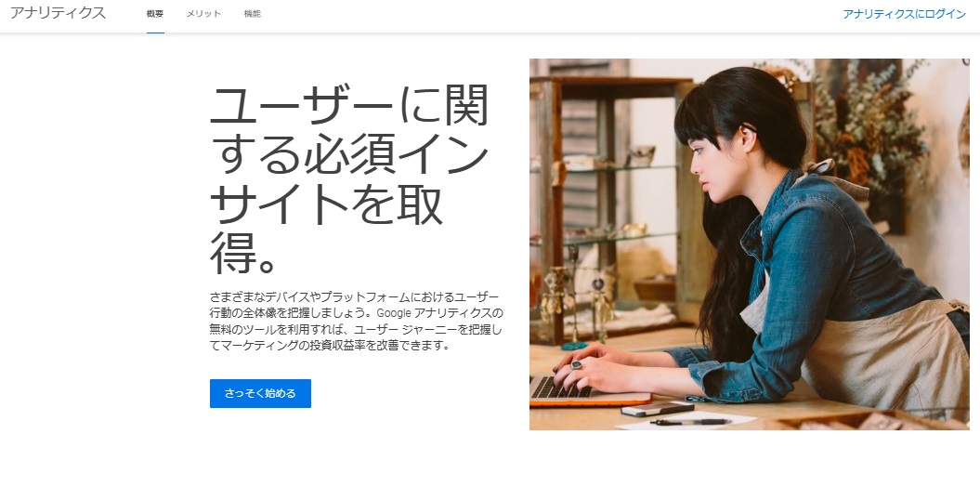Click the word Google in the paragraph
The image size is (980, 500).
pyautogui.click(x=394, y=312)
